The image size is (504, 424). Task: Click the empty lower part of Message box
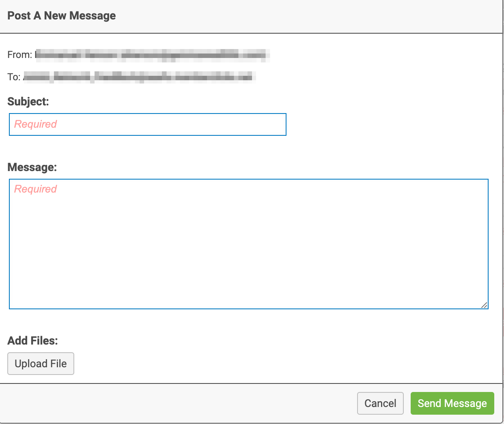[x=249, y=276]
